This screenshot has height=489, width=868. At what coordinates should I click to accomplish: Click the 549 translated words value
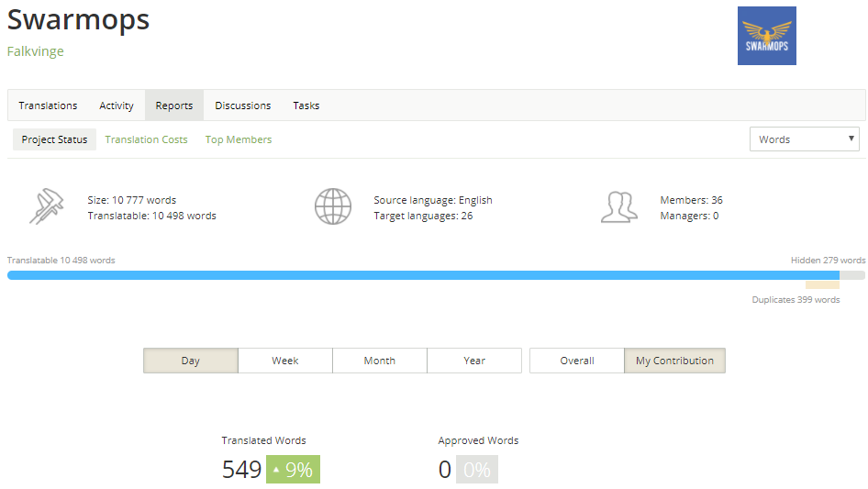click(241, 470)
